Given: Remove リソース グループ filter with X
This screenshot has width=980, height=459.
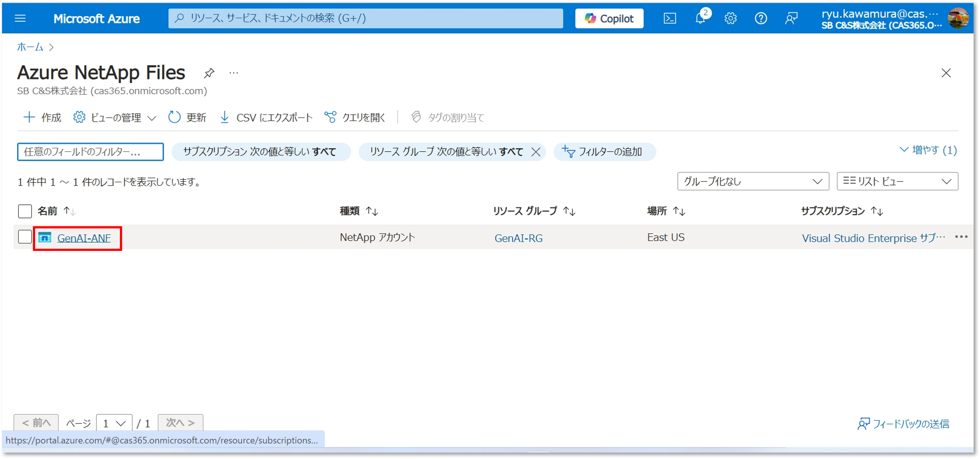Looking at the screenshot, I should (x=536, y=152).
